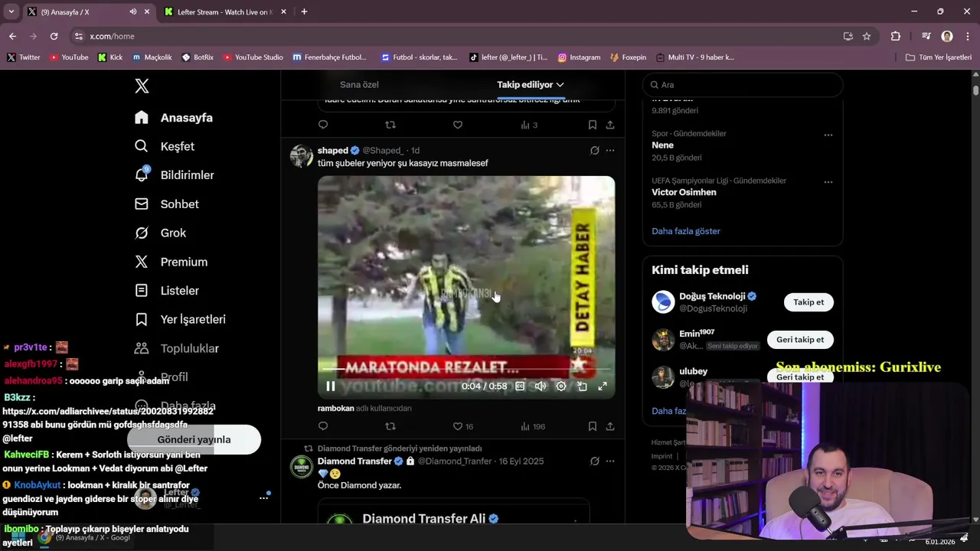Open Sohbet messages

pyautogui.click(x=167, y=204)
